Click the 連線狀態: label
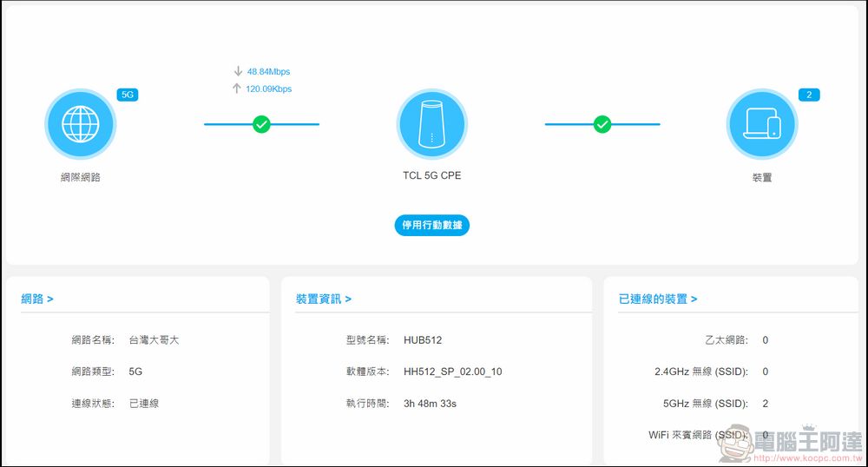 click(x=93, y=404)
